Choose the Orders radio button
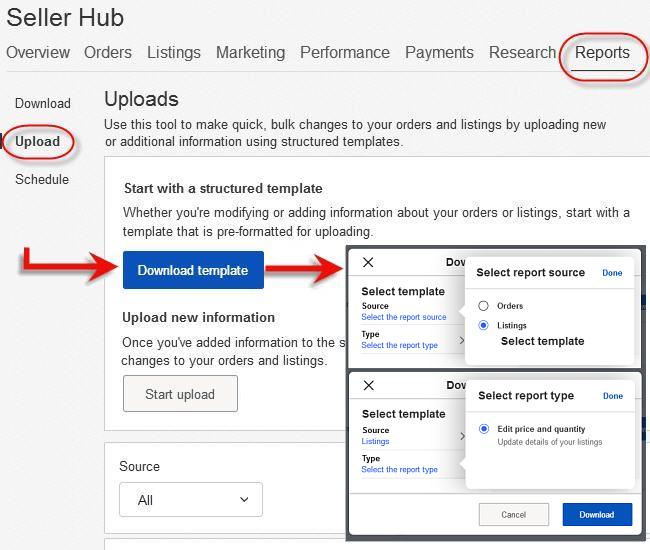Image resolution: width=650 pixels, height=550 pixels. pos(483,306)
